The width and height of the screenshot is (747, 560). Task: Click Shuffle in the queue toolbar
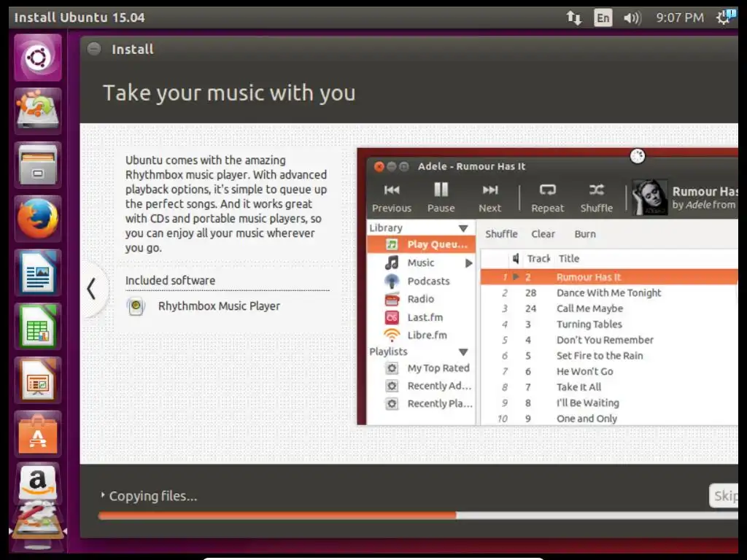501,234
